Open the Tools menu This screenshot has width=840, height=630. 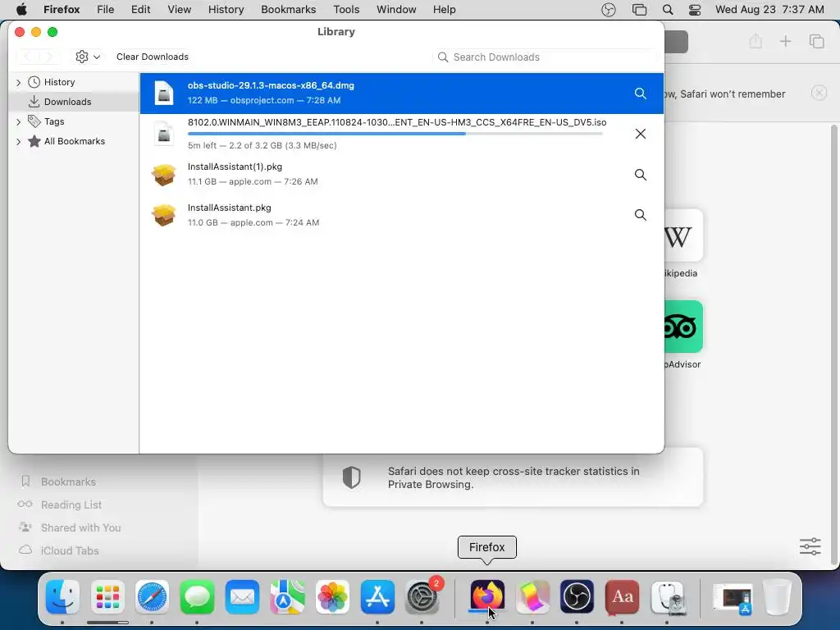(x=346, y=10)
